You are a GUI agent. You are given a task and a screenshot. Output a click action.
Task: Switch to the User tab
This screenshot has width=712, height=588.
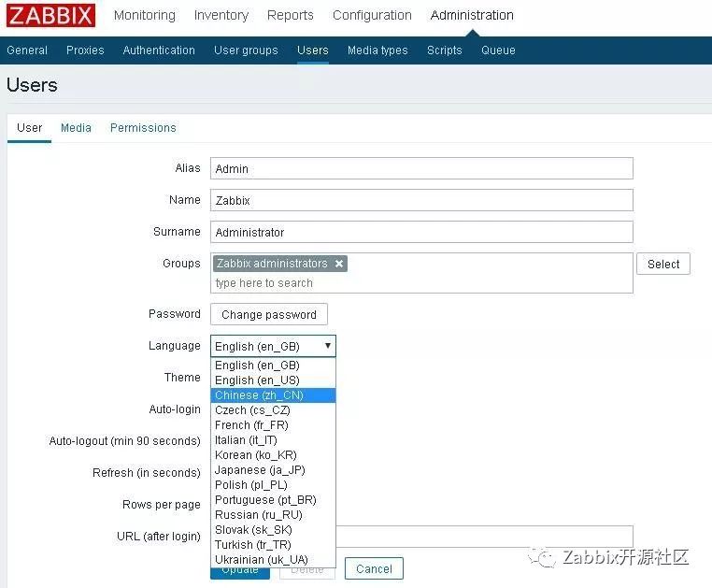(x=30, y=128)
